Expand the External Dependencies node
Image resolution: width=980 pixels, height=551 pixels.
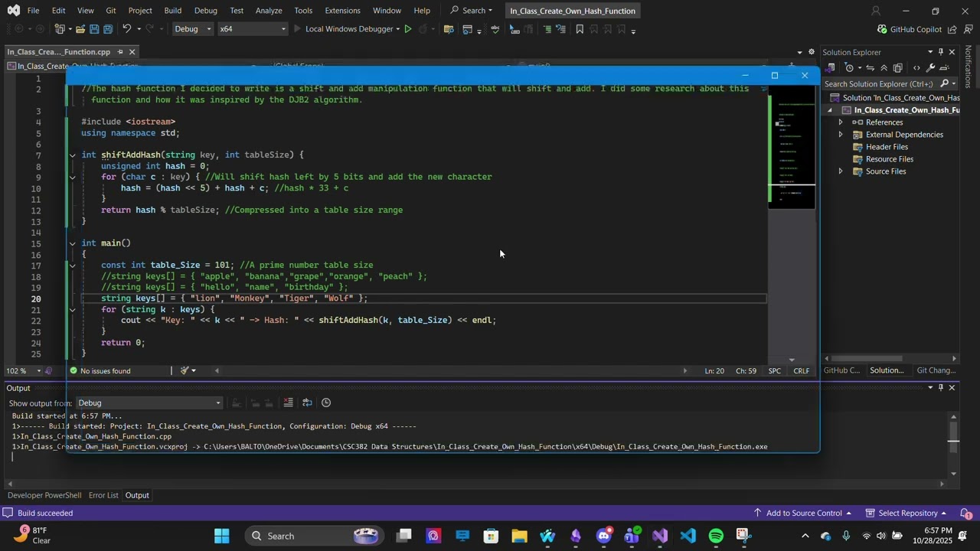click(x=841, y=135)
